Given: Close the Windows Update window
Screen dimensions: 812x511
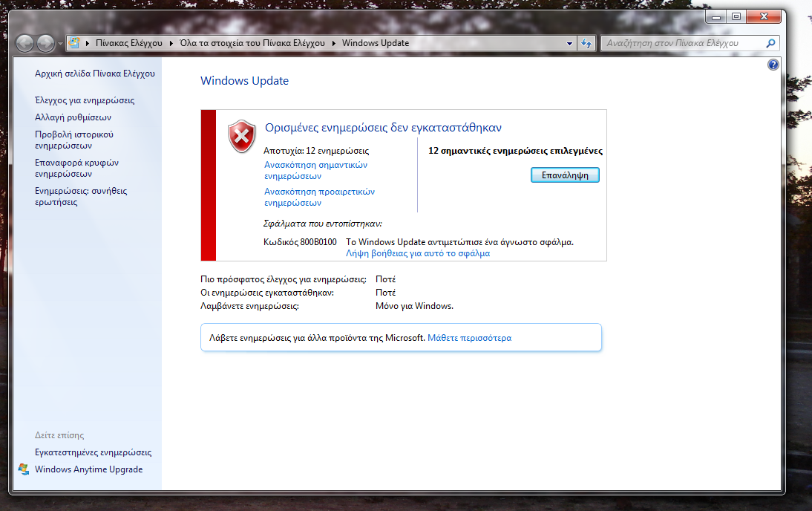Looking at the screenshot, I should tap(764, 16).
